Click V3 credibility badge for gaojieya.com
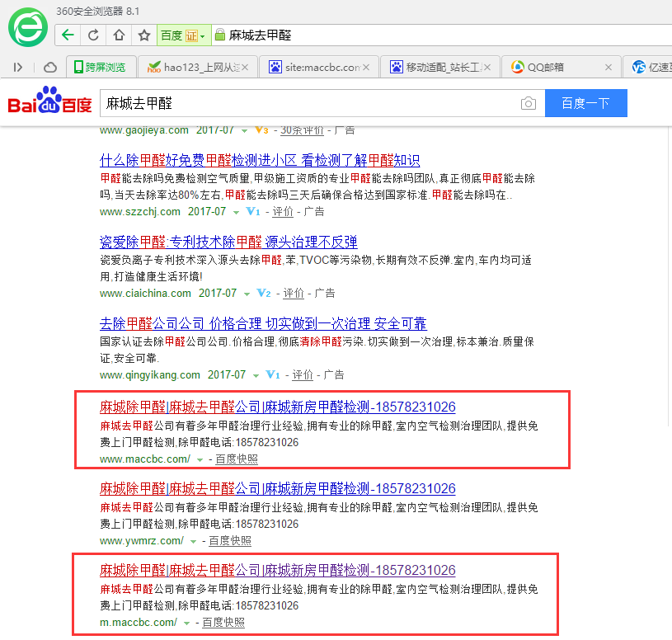The height and width of the screenshot is (640, 672). click(261, 129)
